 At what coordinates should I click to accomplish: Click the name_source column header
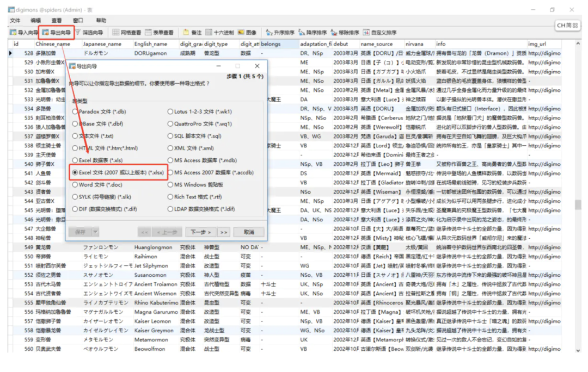[x=382, y=44]
